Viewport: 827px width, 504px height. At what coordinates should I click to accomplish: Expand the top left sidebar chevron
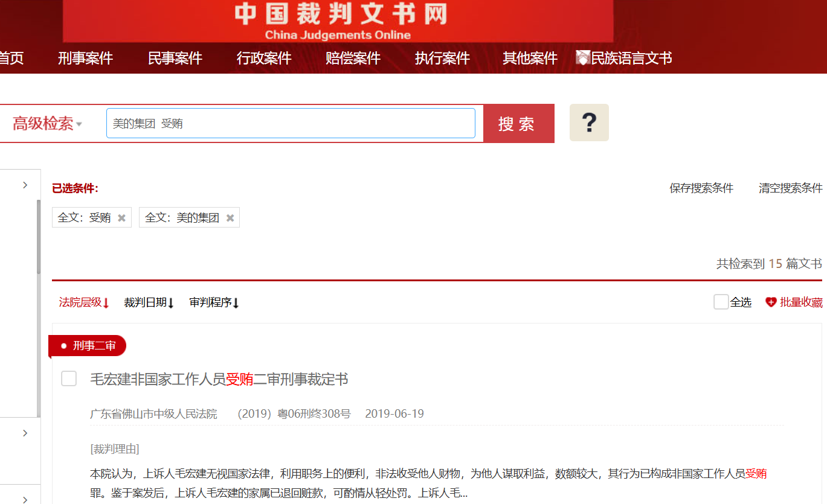25,185
